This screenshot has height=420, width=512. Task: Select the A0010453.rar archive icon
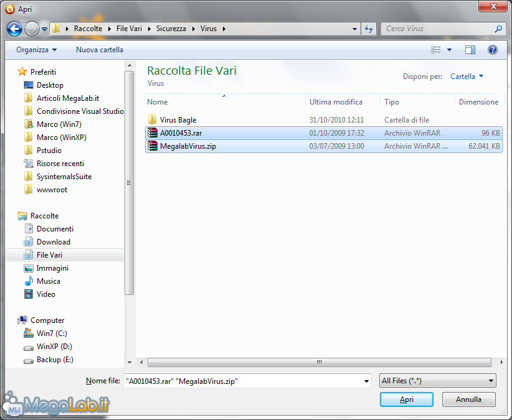click(x=153, y=133)
